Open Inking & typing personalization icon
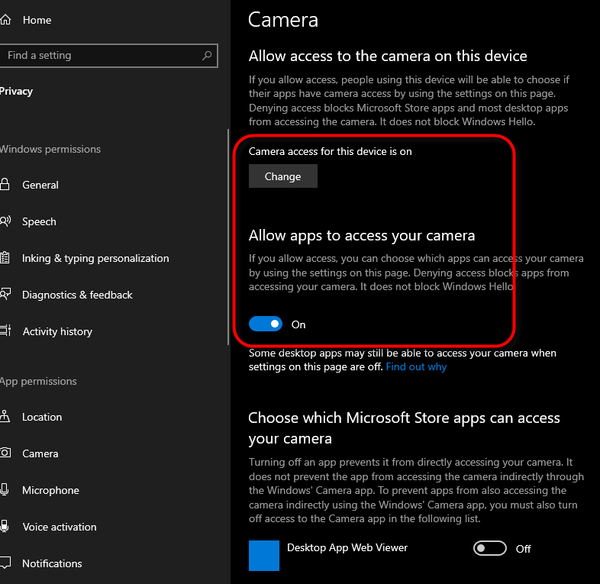 click(5, 258)
